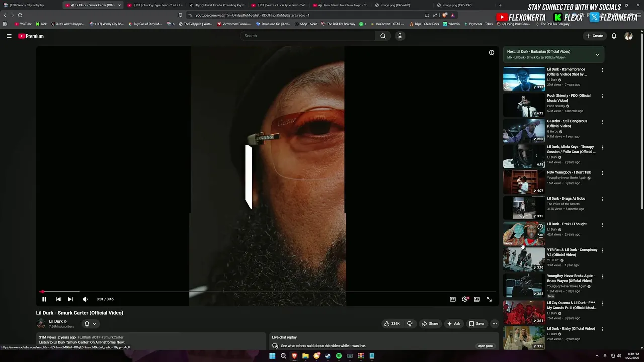The width and height of the screenshot is (644, 362).
Task: Open the subscription notification bell dropdown
Action: [x=90, y=324]
